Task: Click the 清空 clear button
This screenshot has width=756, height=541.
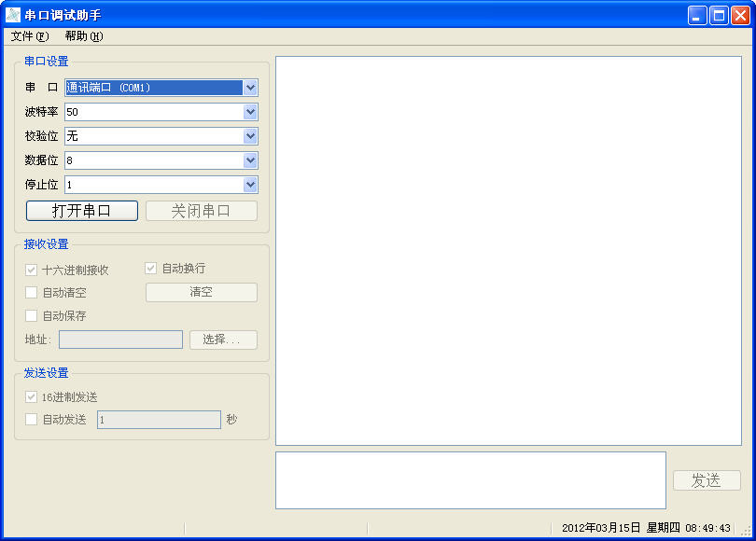Action: click(x=202, y=292)
